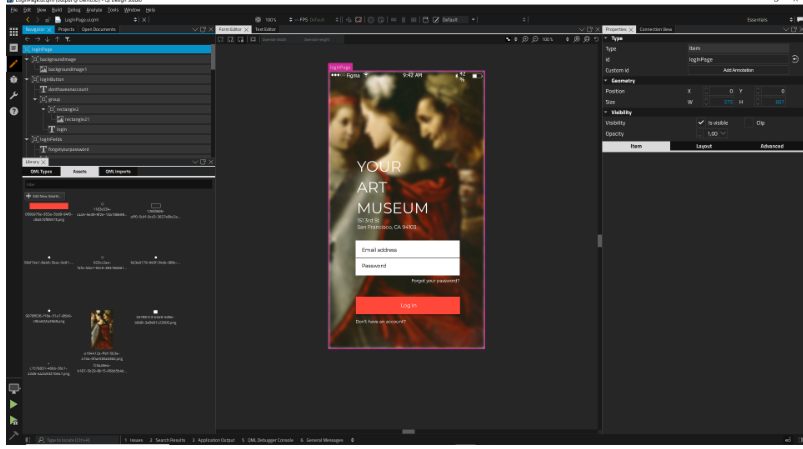This screenshot has width=803, height=449.
Task: Select the Design mode pencil icon
Action: click(14, 63)
